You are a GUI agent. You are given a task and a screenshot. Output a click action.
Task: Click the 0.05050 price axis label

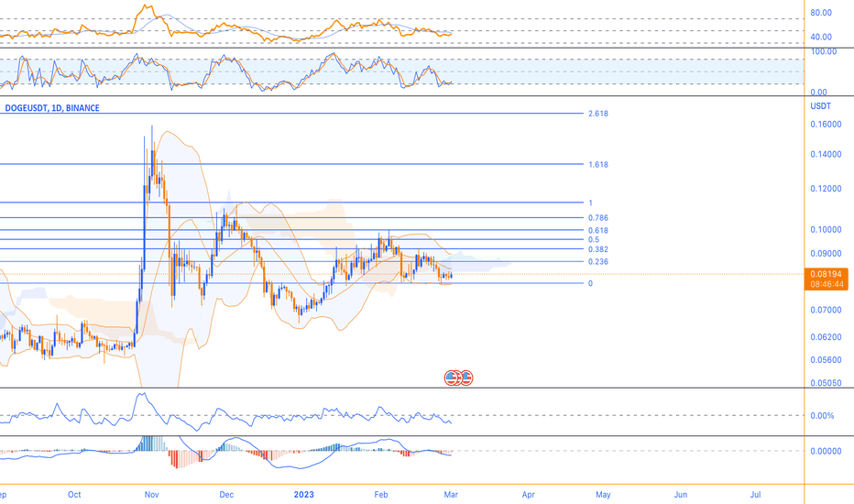[x=826, y=383]
